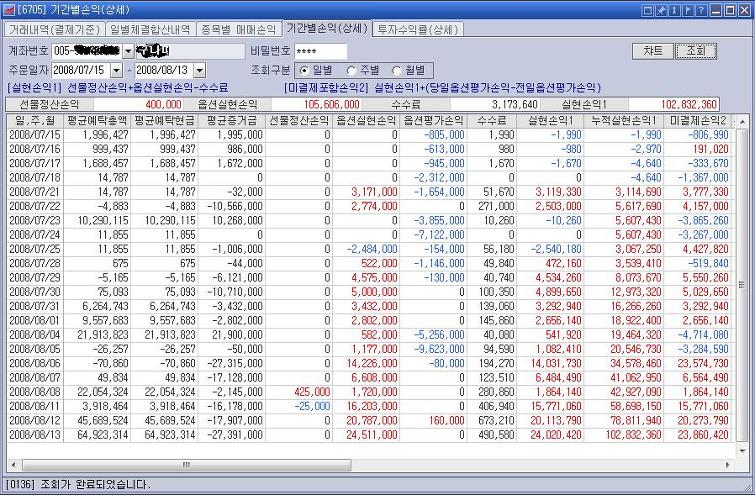
Task: Click the red app icon beside [6705]
Action: pyautogui.click(x=9, y=10)
